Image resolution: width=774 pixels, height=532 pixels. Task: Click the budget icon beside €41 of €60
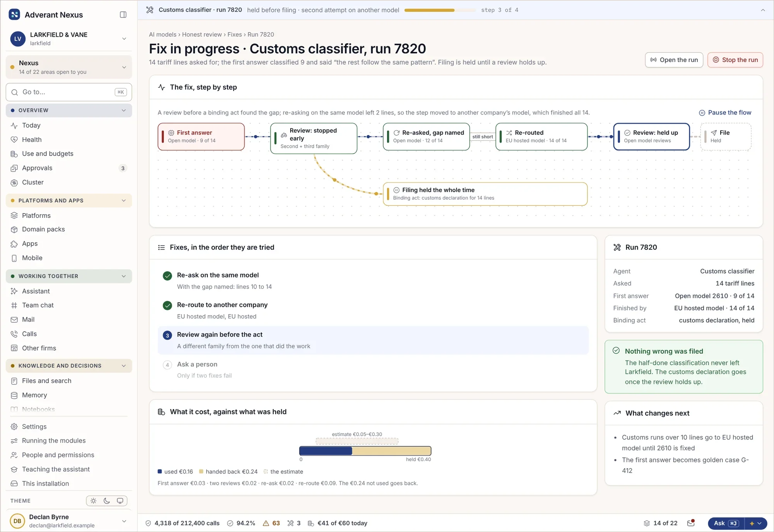point(311,523)
